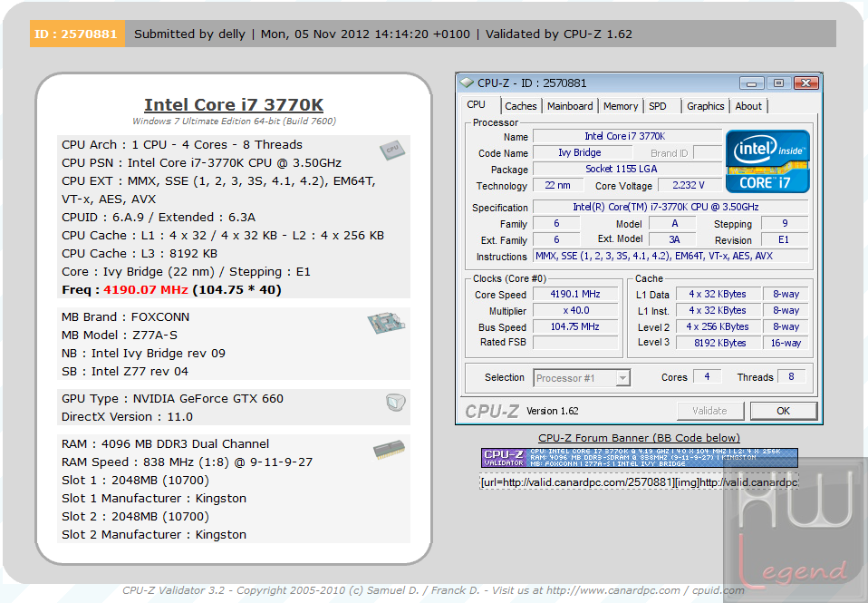This screenshot has width=868, height=603.
Task: Click the Instructions field MMX, SSE
Action: tap(670, 256)
